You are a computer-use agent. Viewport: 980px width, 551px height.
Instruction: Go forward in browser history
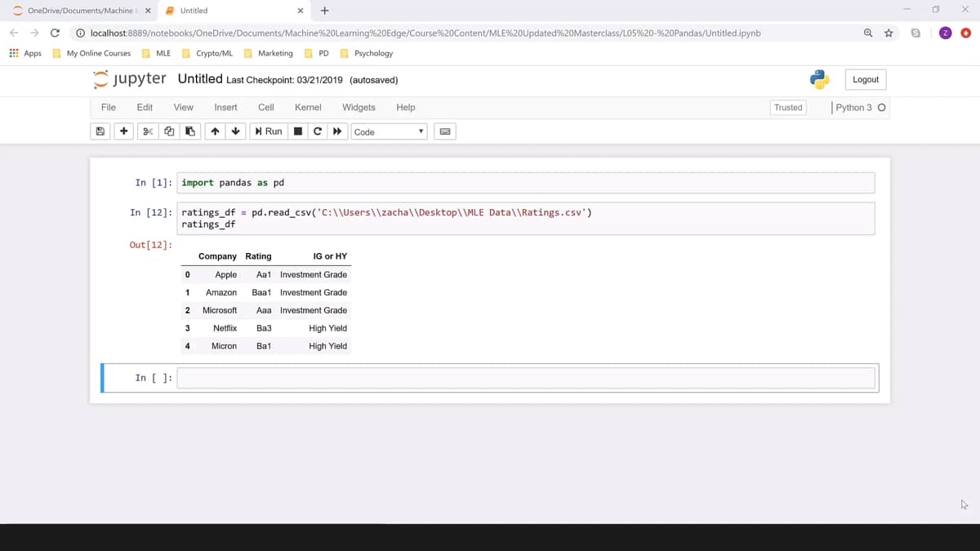point(34,33)
